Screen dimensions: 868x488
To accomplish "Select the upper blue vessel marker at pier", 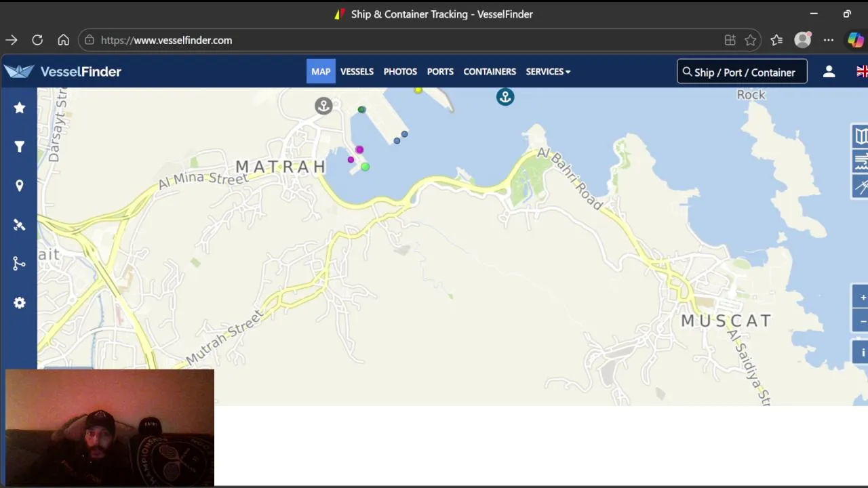I will 404,134.
